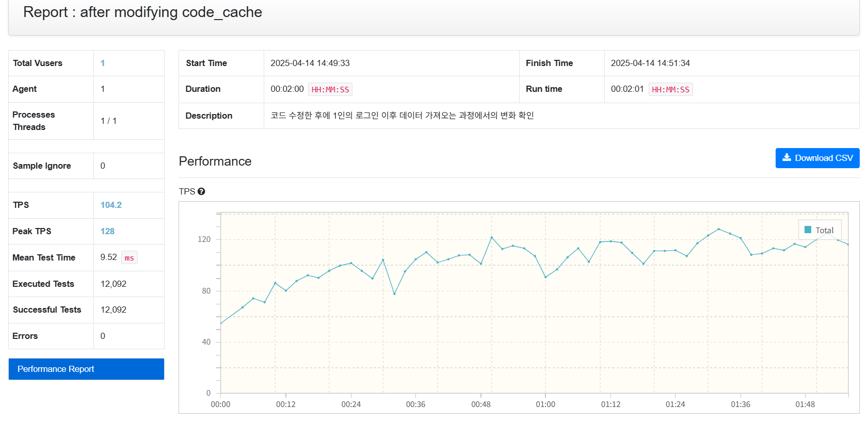Click the 120 y-axis label

click(204, 239)
